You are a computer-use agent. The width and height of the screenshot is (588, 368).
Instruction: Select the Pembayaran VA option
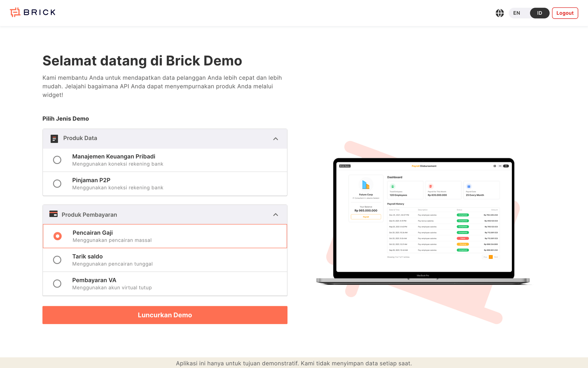(57, 284)
